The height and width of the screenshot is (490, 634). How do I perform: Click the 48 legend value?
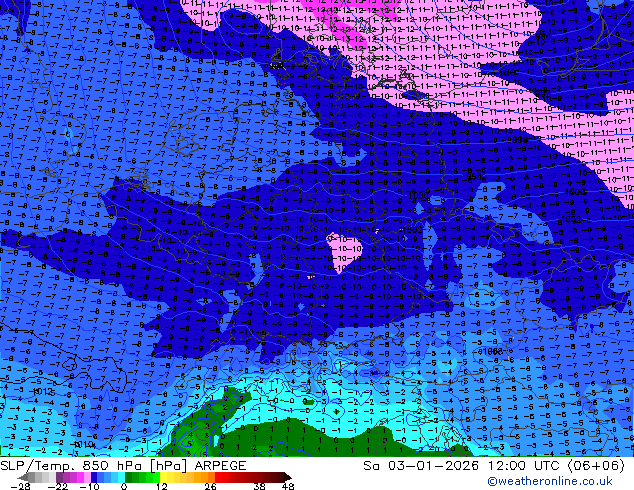288,486
